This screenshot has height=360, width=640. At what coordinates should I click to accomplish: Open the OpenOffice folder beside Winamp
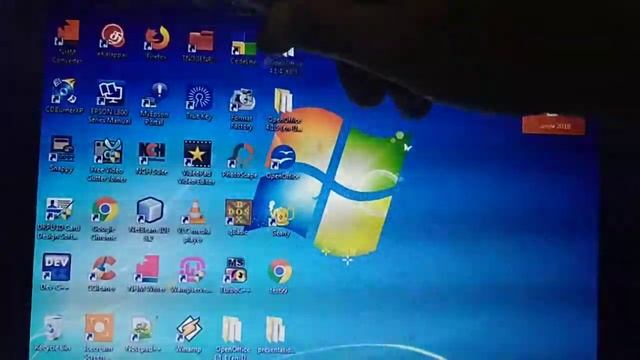pyautogui.click(x=232, y=329)
